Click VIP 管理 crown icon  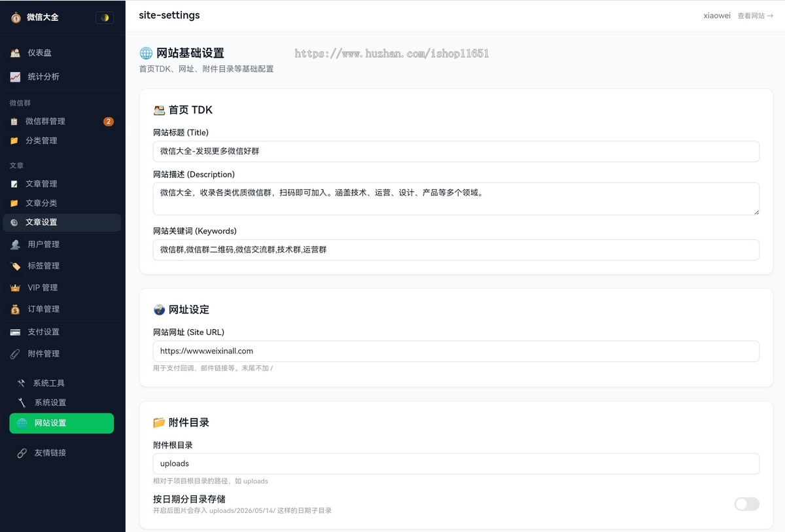(x=15, y=287)
